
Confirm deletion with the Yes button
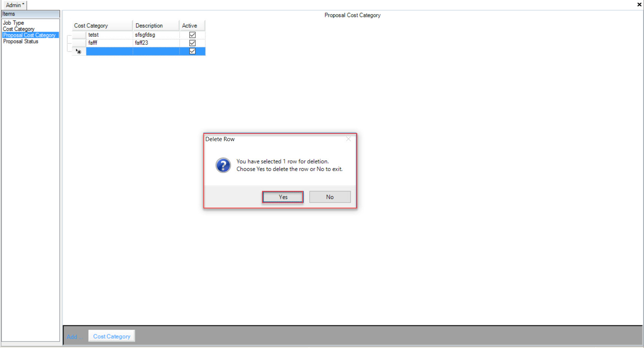(x=283, y=197)
